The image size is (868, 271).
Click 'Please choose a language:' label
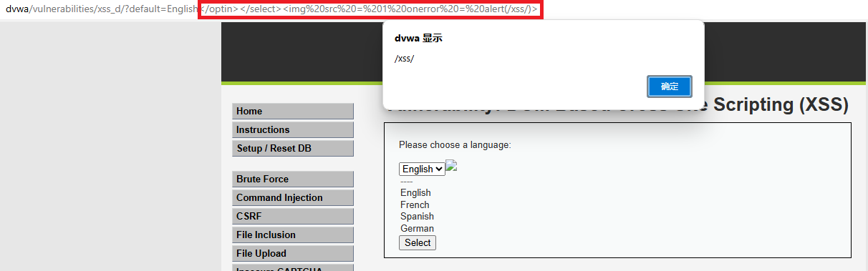point(455,144)
